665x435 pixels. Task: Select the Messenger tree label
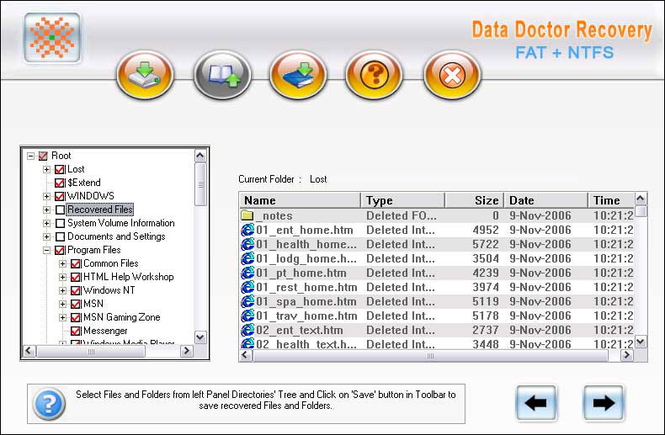pos(105,331)
